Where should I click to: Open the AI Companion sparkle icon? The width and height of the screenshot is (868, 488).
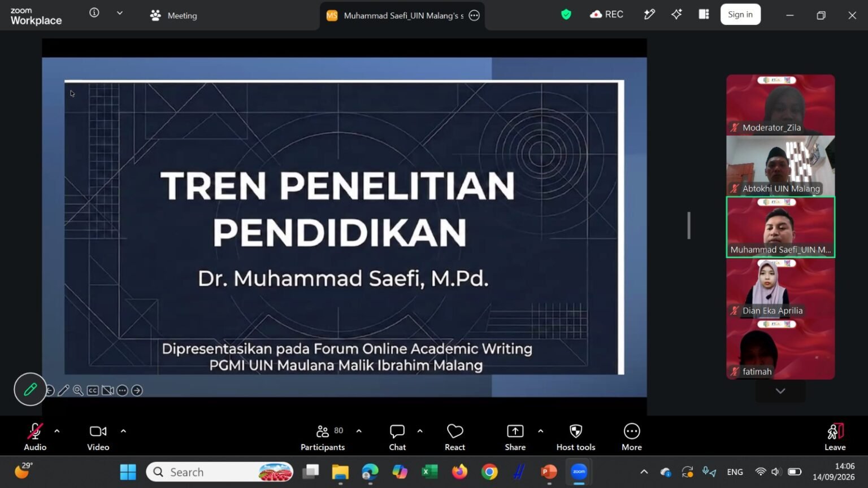click(676, 15)
